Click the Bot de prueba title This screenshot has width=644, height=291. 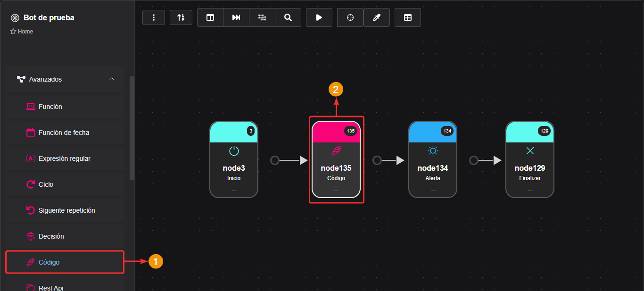tap(49, 17)
